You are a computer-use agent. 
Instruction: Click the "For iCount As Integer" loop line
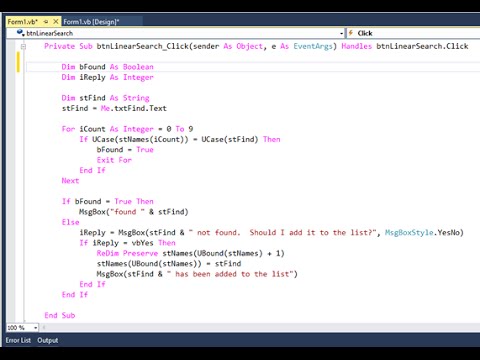(127, 129)
